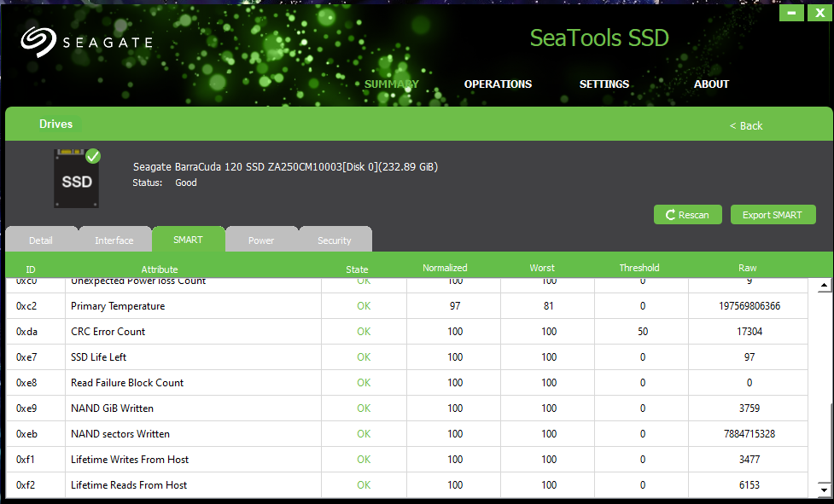
Task: Click the State column header
Action: (x=357, y=269)
